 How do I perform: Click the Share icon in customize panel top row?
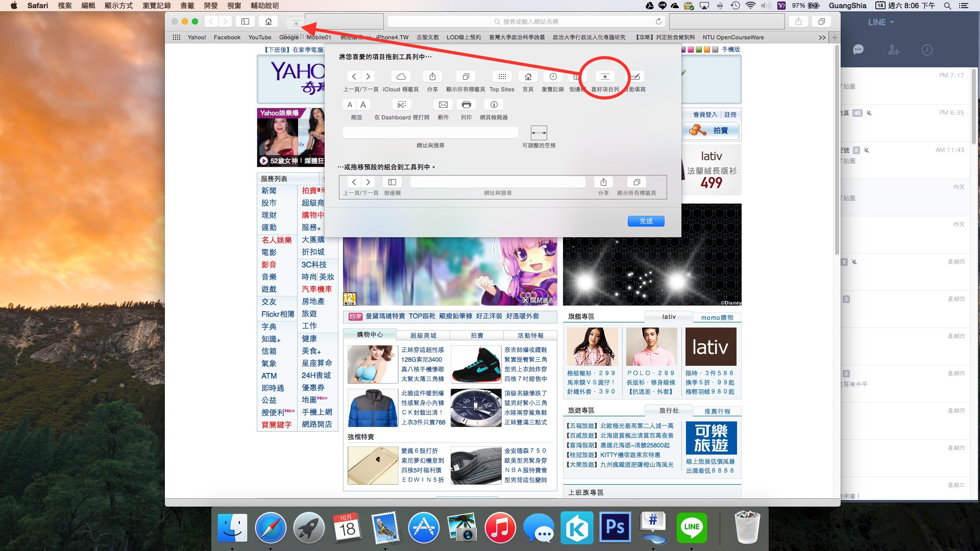pos(432,77)
